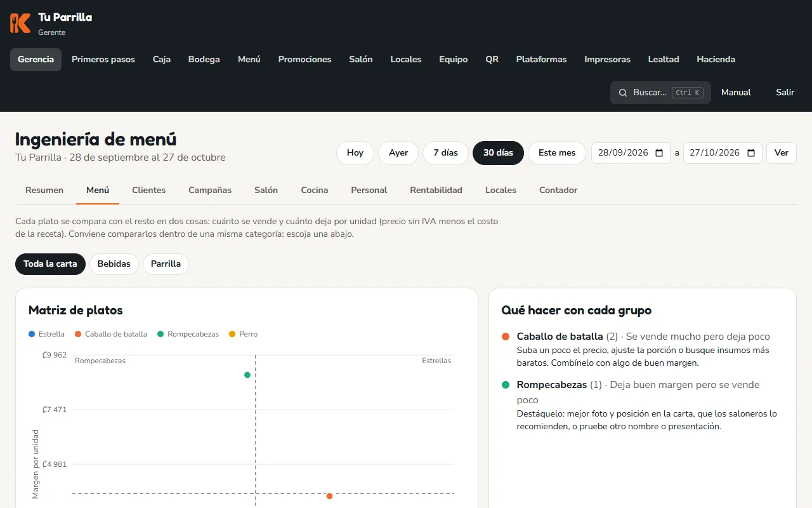Filter the matrix by Bebidas
Image resolution: width=812 pixels, height=508 pixels.
(x=114, y=264)
